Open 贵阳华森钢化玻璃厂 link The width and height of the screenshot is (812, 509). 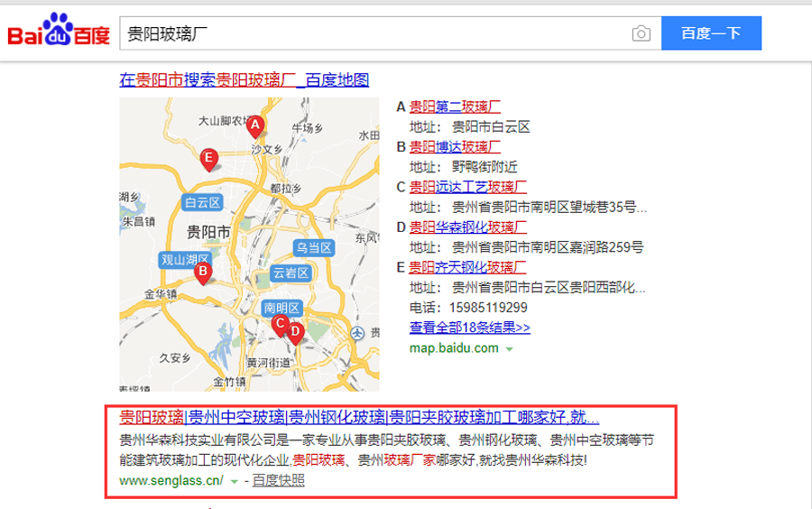467,227
